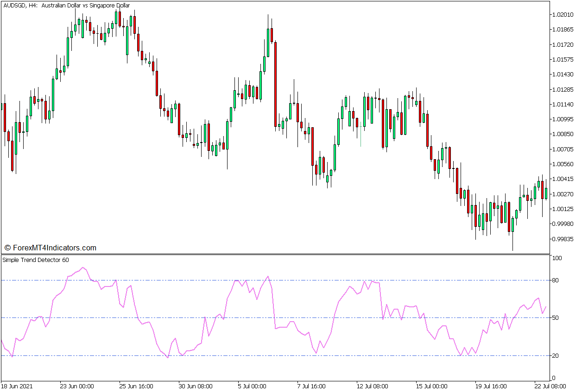Toggle the 0 scale value in indicator window
582x392 pixels.
tap(554, 376)
